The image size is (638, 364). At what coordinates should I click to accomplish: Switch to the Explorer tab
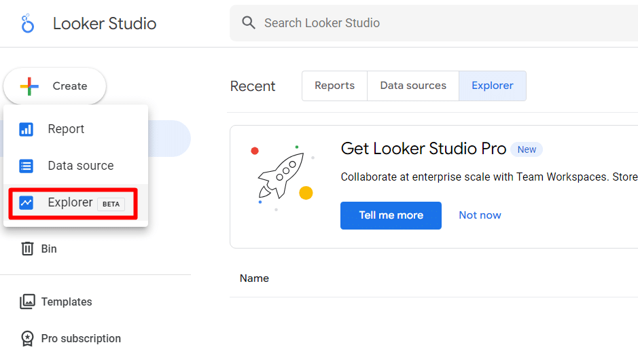click(493, 86)
